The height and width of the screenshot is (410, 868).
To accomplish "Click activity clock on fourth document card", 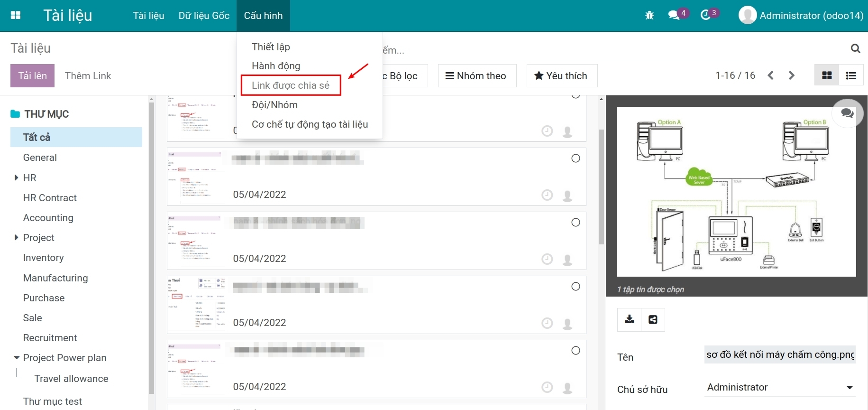I will pos(547,323).
